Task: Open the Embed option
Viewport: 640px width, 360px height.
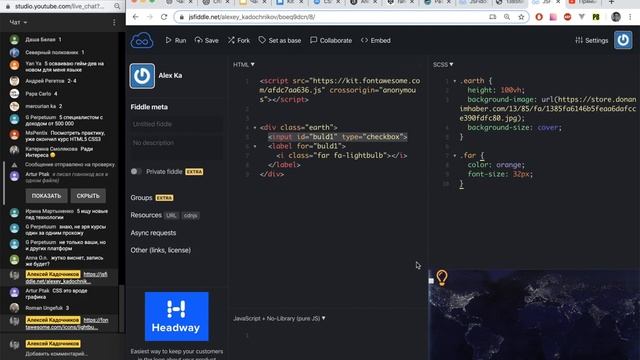Action: coord(376,40)
